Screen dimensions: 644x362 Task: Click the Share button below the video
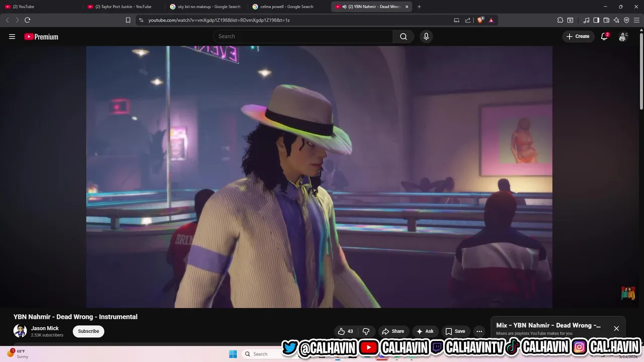(x=393, y=331)
